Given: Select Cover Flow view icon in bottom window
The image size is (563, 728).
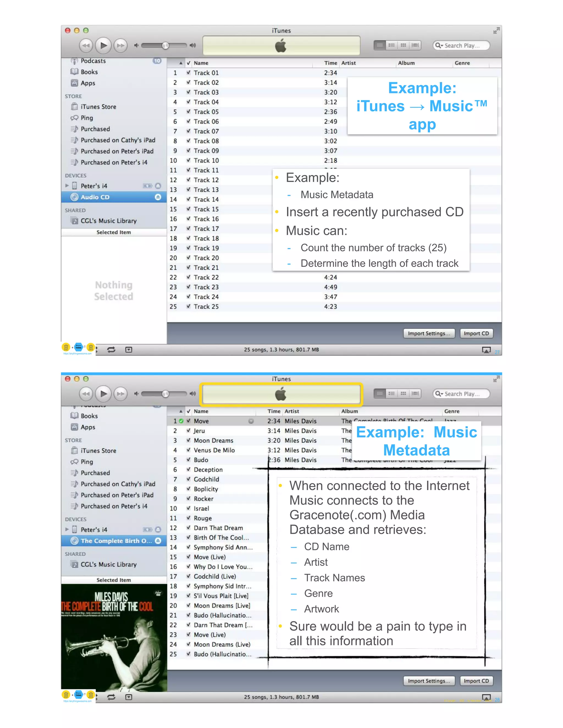Looking at the screenshot, I should tap(415, 393).
